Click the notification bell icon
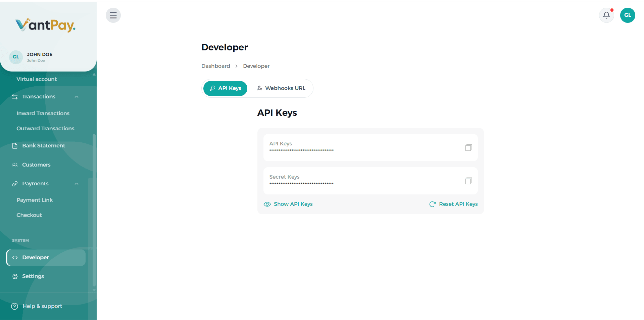Image resolution: width=644 pixels, height=320 pixels. (x=606, y=15)
